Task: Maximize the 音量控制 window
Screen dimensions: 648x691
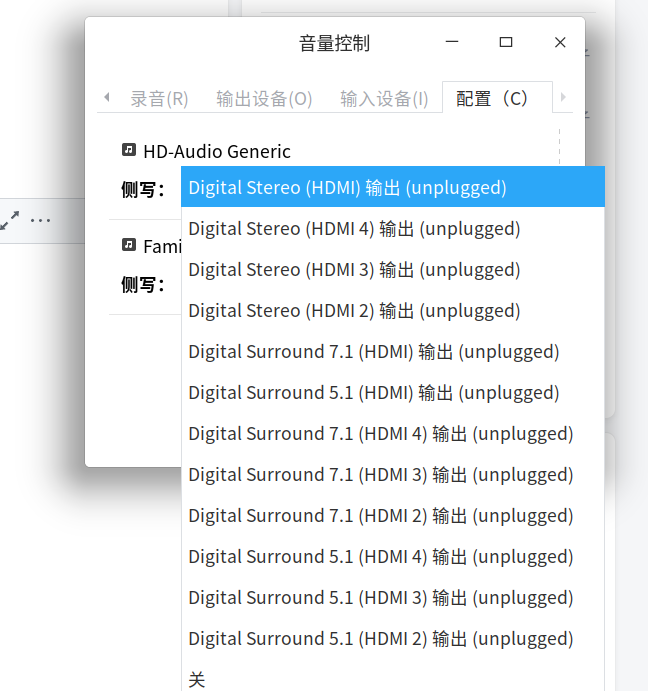Action: click(506, 42)
